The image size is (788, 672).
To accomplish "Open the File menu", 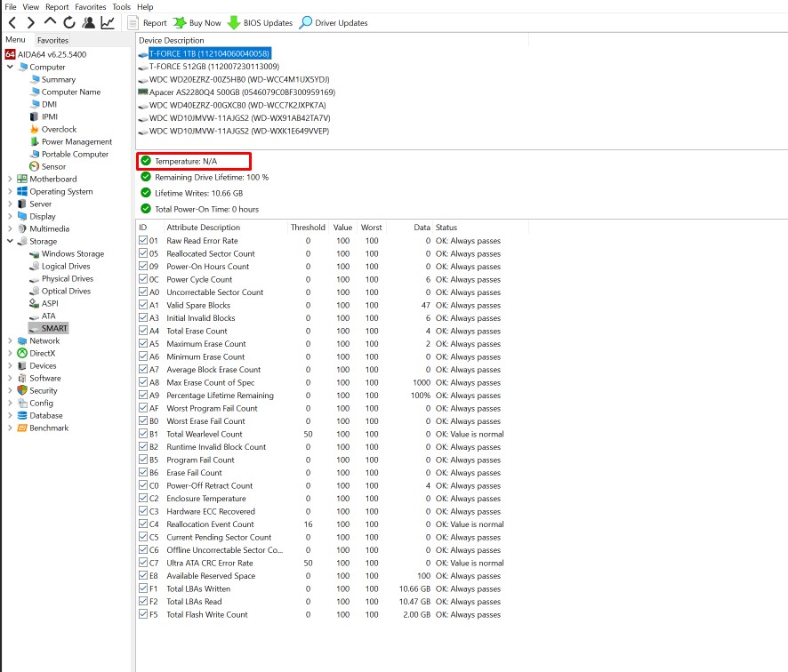I will coord(11,7).
